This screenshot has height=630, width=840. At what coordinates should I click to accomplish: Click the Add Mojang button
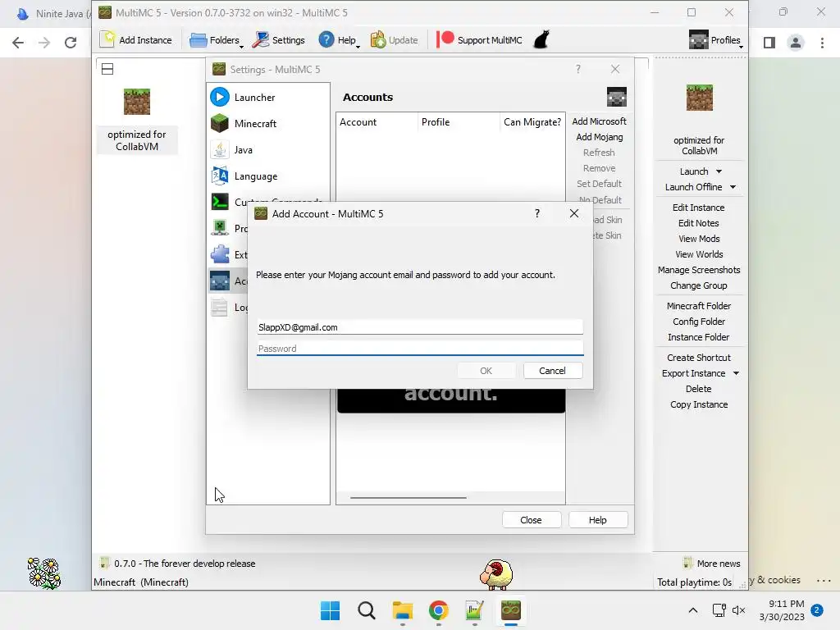click(599, 137)
